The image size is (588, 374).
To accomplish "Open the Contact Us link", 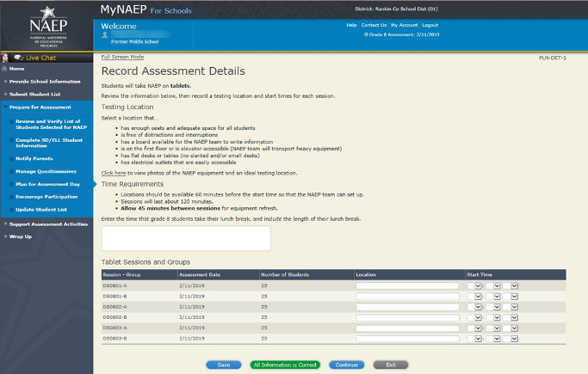I will (374, 25).
